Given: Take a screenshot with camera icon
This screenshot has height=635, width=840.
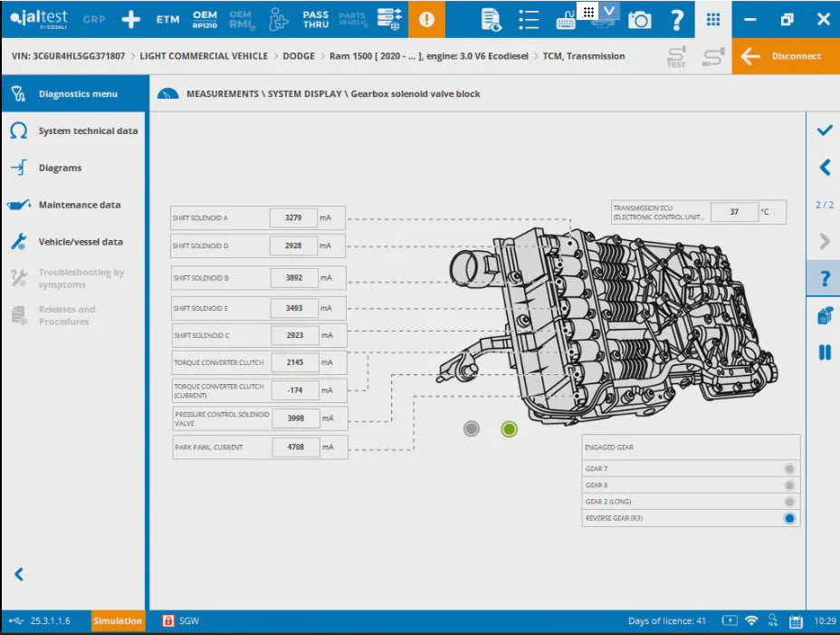Looking at the screenshot, I should pos(639,19).
